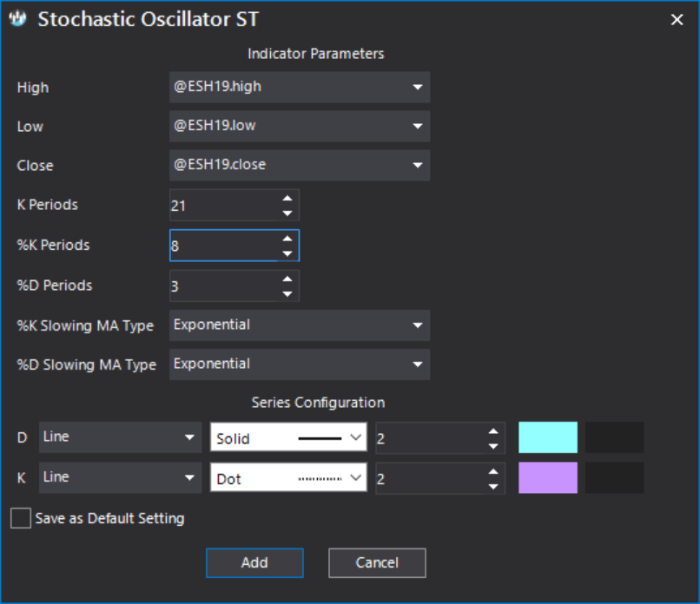Decrease K Periods with down arrow
Viewport: 700px width, 604px height.
pyautogui.click(x=287, y=213)
